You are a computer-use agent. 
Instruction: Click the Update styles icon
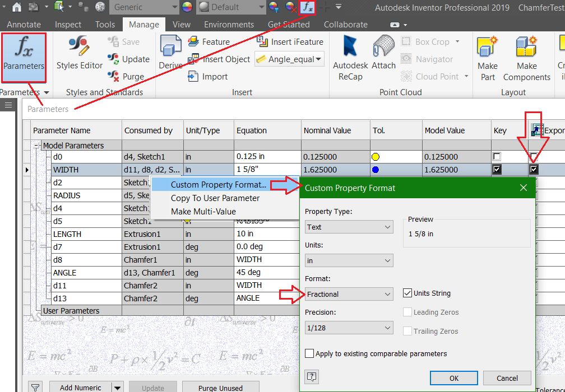click(x=113, y=59)
